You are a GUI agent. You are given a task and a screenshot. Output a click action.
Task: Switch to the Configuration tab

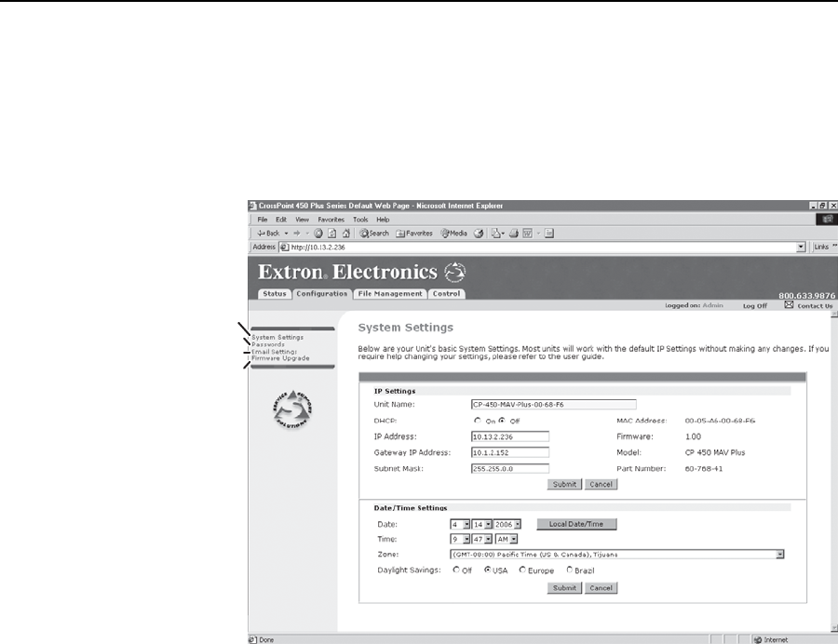click(x=322, y=294)
